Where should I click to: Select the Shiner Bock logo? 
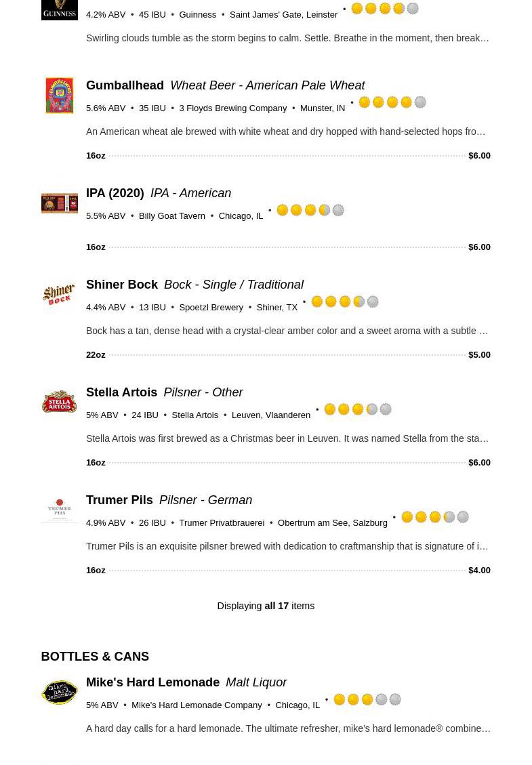[59, 295]
